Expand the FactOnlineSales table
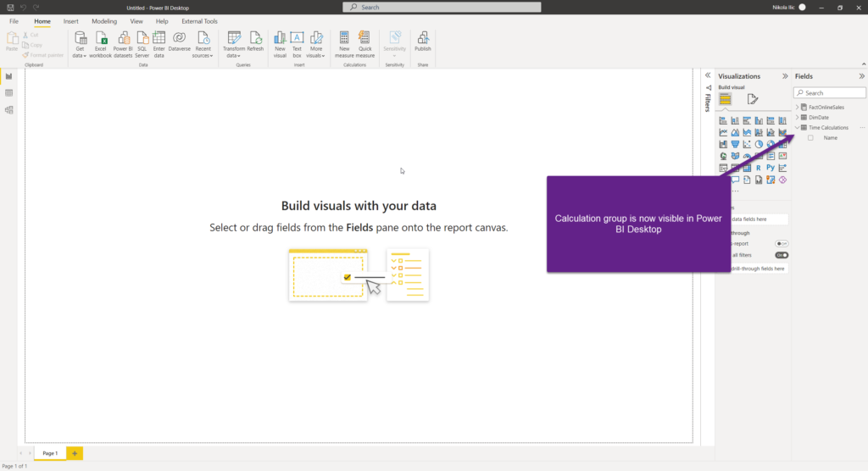This screenshot has width=868, height=471. click(x=798, y=107)
